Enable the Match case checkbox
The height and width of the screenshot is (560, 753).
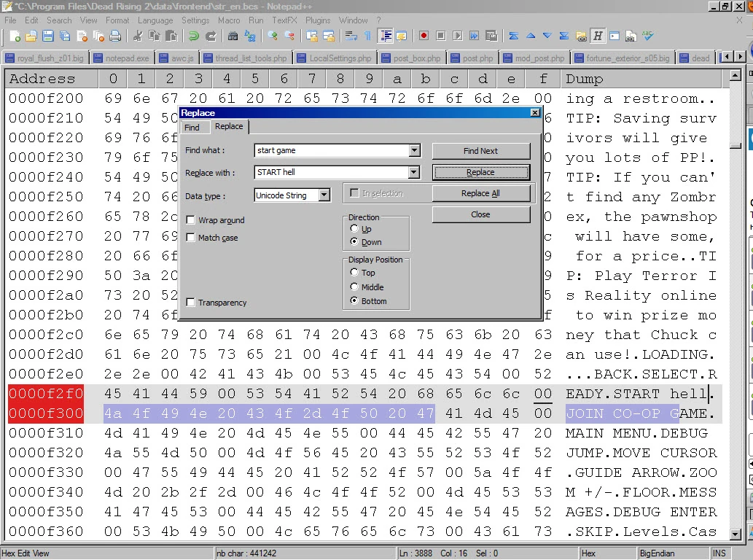coord(191,238)
